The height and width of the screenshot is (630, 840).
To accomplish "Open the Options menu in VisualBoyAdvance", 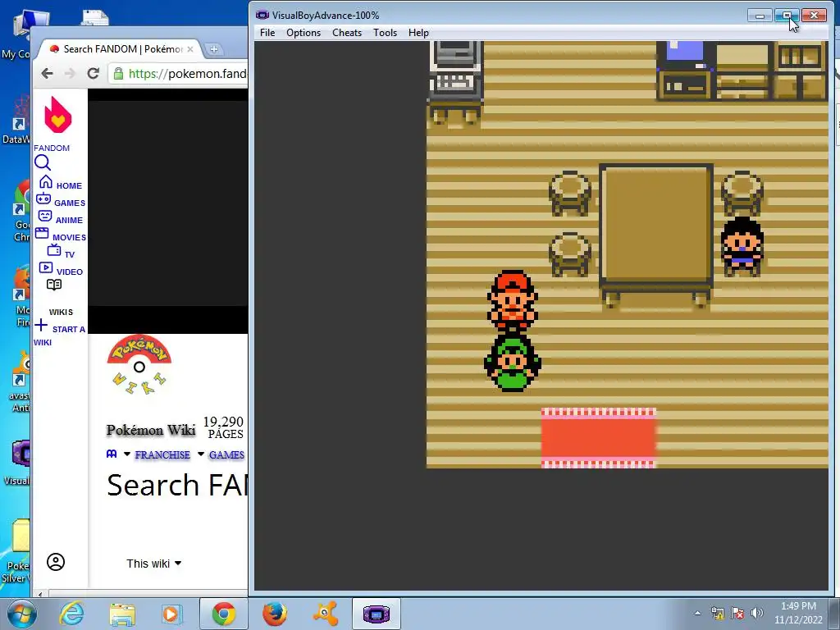I will point(304,33).
